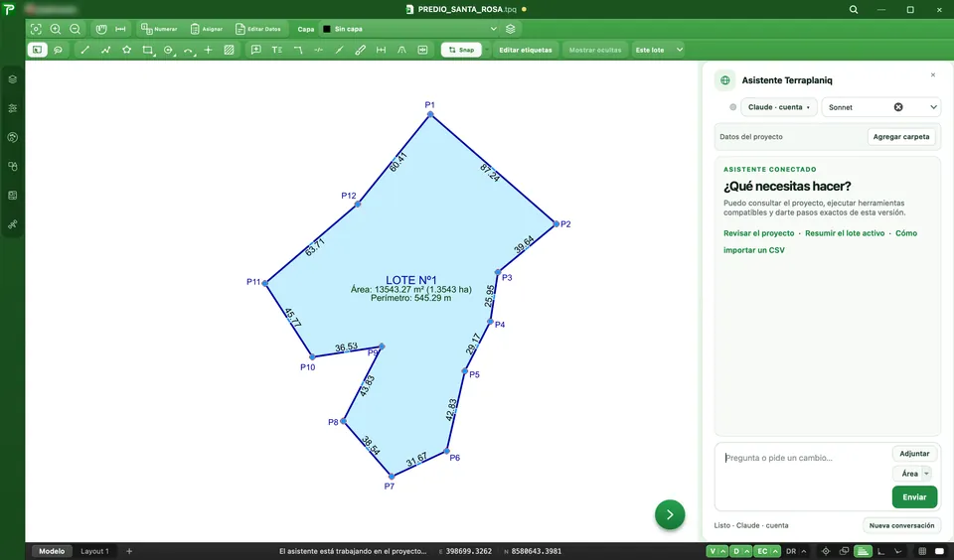
Task: Clear the Sonnet model selection
Action: point(898,107)
